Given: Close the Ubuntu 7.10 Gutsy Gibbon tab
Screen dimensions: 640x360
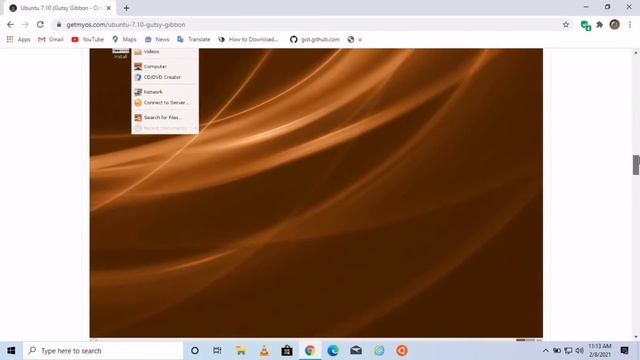Looking at the screenshot, I should pos(109,8).
